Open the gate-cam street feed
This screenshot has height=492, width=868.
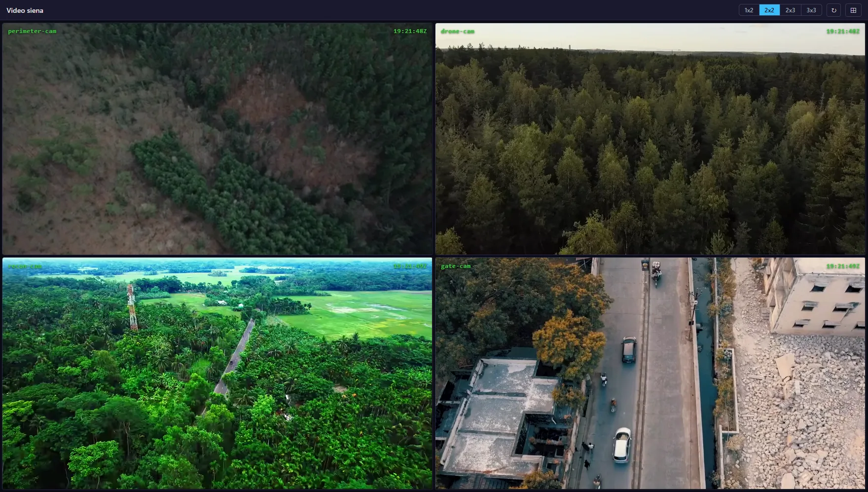pyautogui.click(x=650, y=374)
